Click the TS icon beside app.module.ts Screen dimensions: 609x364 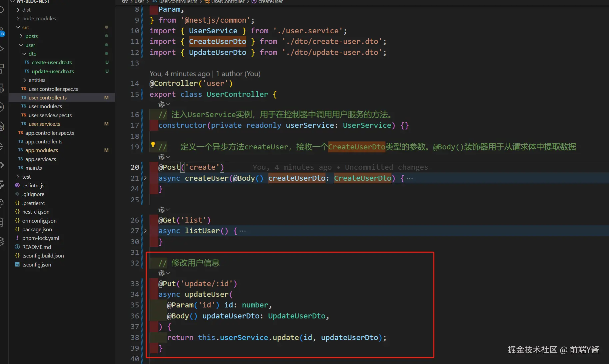[x=21, y=150]
